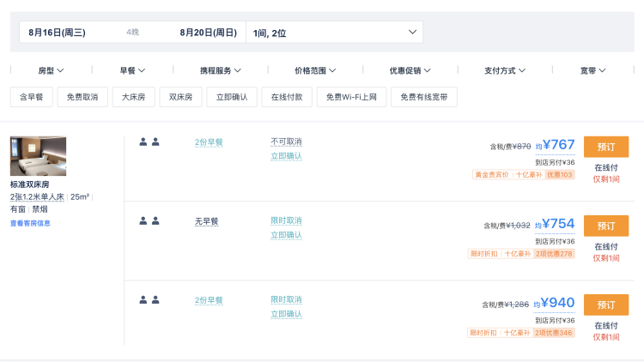The width and height of the screenshot is (644, 362).
Task: Click the occupancy icon in the ¥940 row
Action: (x=149, y=300)
